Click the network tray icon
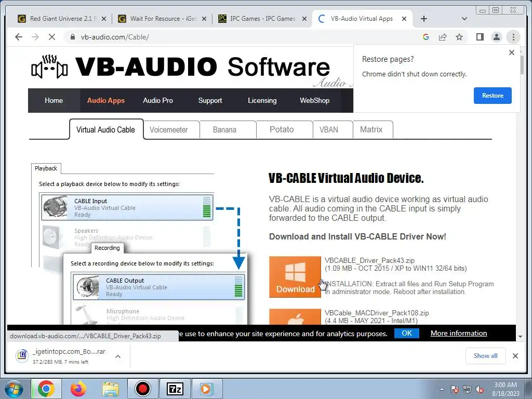The width and height of the screenshot is (532, 399). [467, 390]
